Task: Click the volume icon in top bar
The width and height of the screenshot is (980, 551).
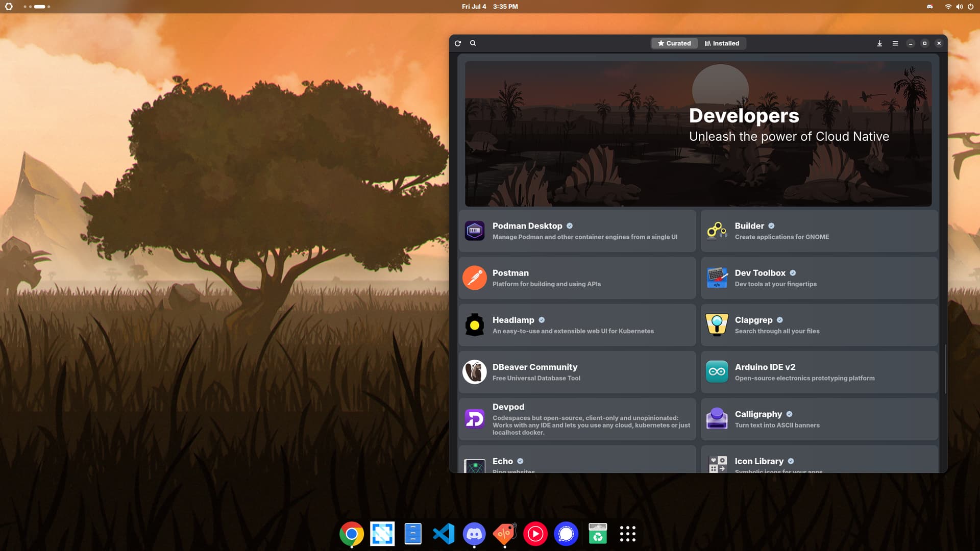Action: 959,7
